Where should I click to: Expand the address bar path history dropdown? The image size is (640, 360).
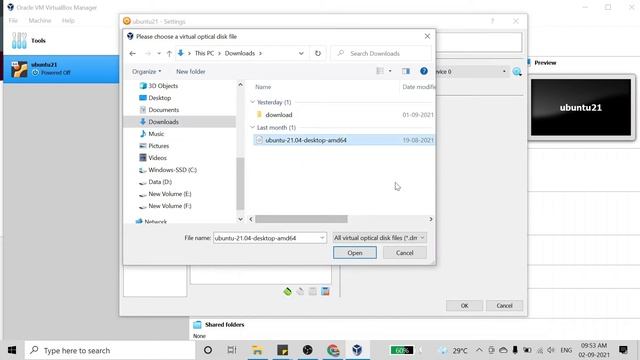[x=301, y=53]
